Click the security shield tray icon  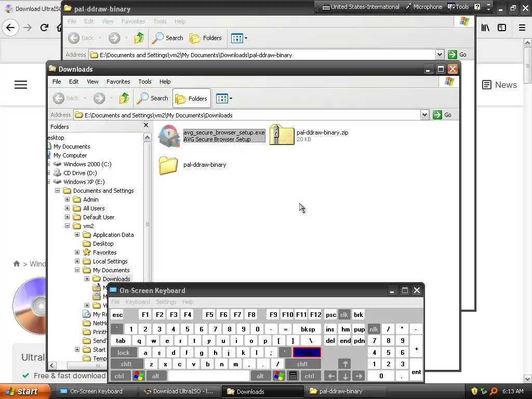(x=474, y=391)
